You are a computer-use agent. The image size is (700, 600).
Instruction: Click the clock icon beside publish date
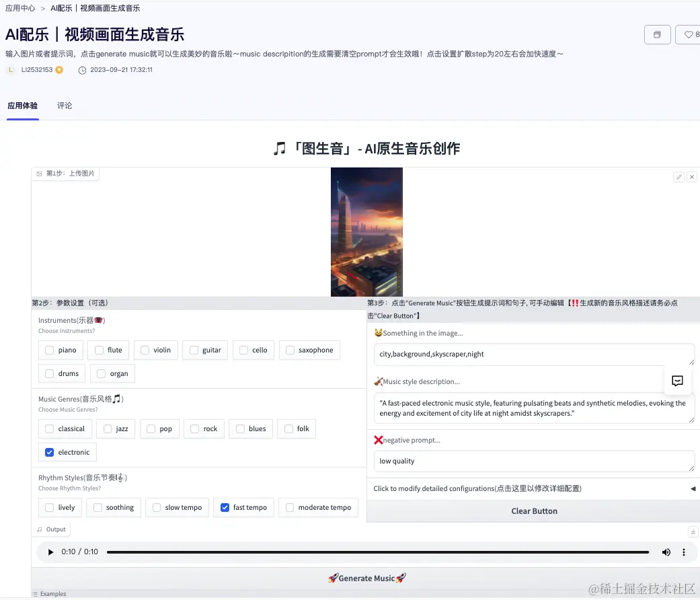pos(82,70)
